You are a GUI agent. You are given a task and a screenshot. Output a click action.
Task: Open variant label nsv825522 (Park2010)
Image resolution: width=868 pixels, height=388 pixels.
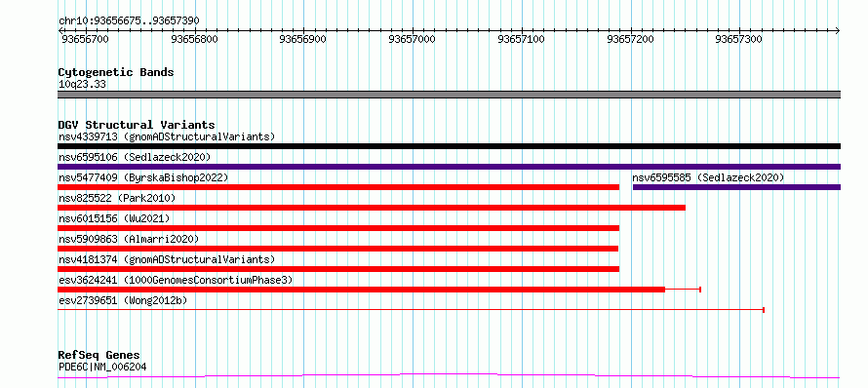(x=117, y=198)
